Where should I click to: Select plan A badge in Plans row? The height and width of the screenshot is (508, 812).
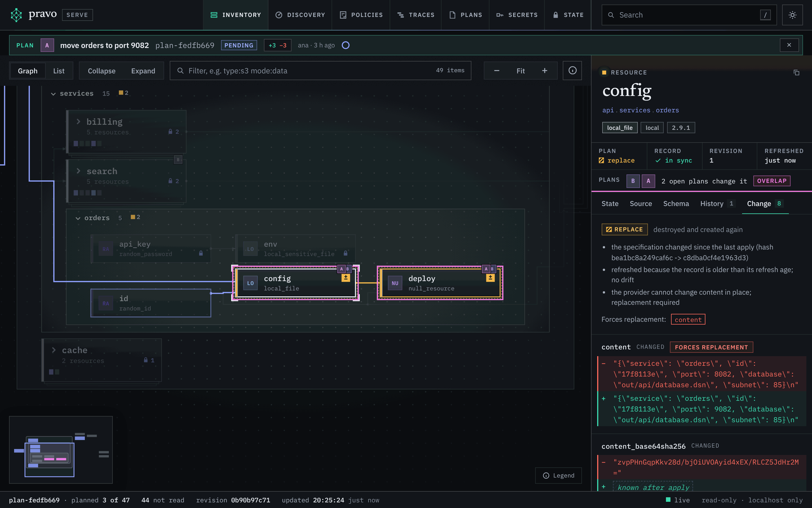point(648,181)
